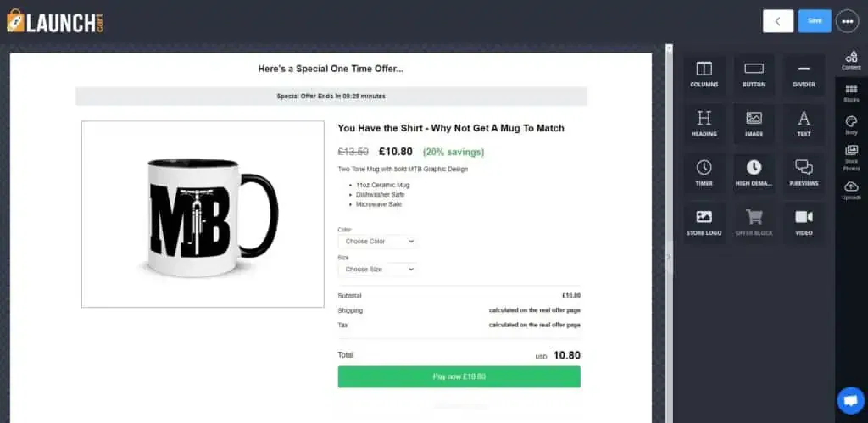Insert a Heading block
The image size is (868, 423).
tap(704, 123)
